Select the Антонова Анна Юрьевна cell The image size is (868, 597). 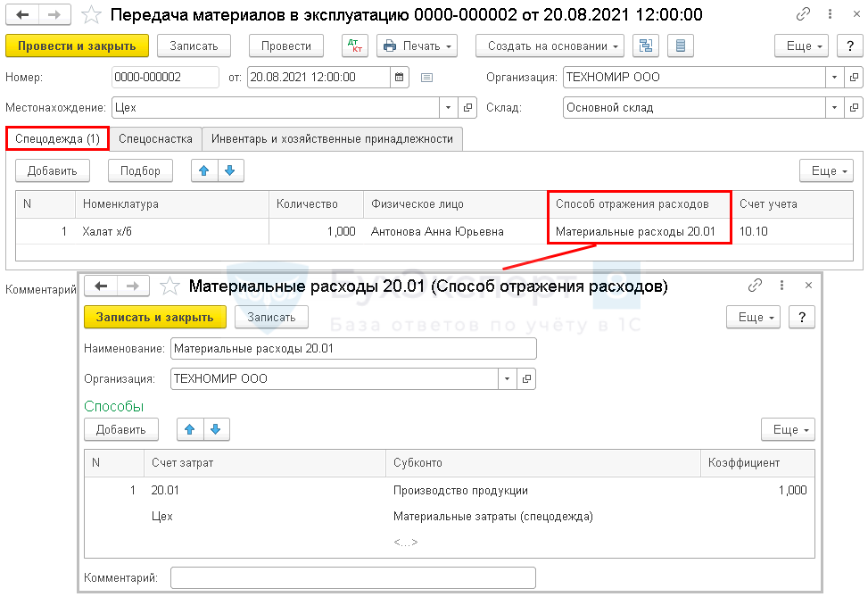tap(455, 231)
